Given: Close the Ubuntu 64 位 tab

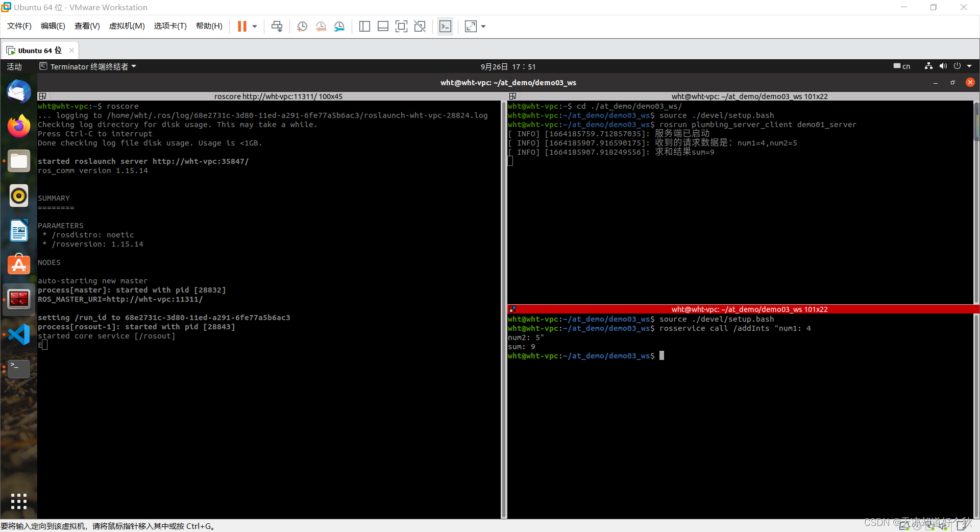Looking at the screenshot, I should (71, 50).
